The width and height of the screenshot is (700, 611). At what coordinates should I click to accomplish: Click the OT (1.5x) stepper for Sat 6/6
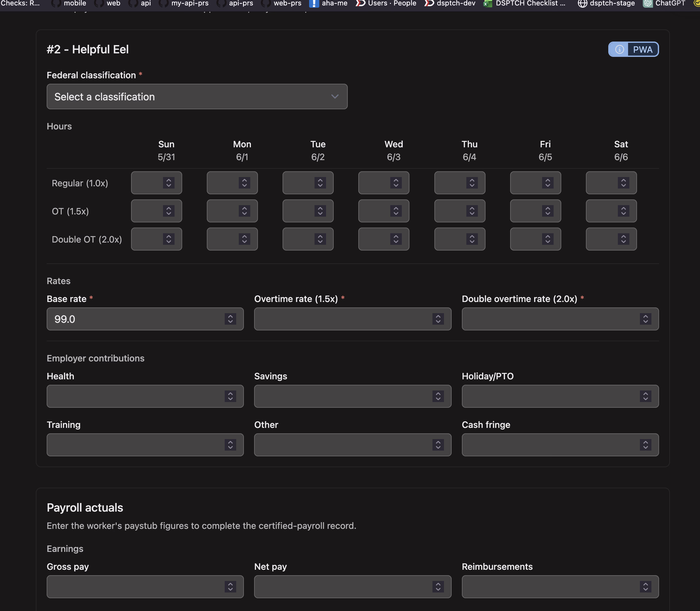click(x=623, y=211)
